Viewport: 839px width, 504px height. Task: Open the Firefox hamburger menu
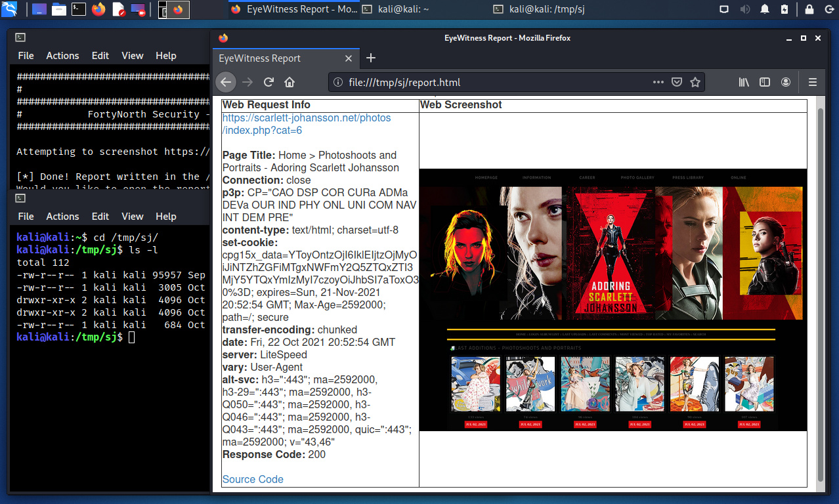click(813, 82)
